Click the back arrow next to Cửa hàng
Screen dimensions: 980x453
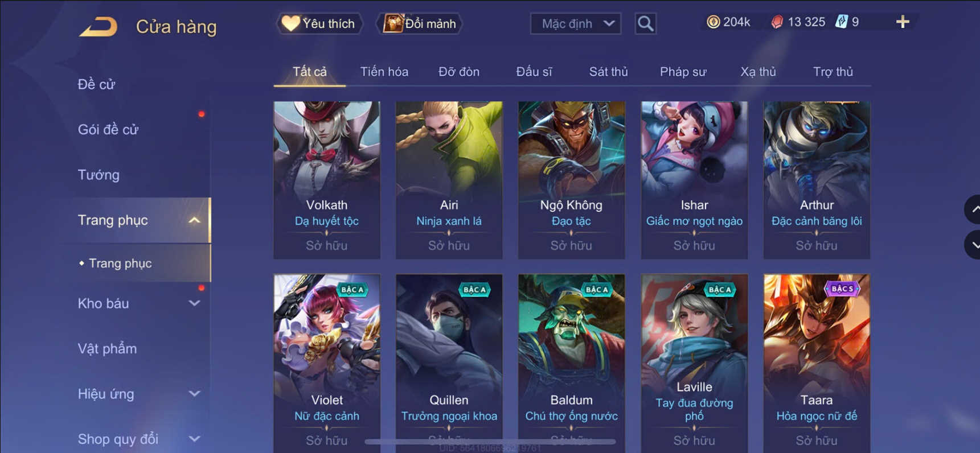point(98,26)
